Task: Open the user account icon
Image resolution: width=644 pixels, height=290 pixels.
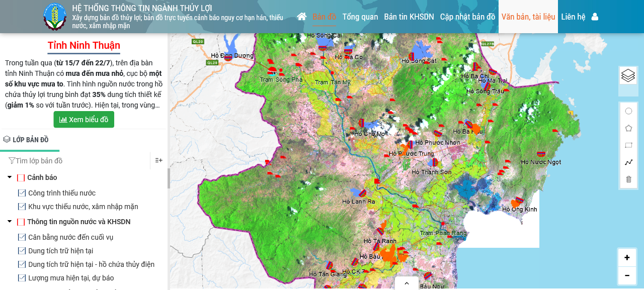Action: [595, 17]
